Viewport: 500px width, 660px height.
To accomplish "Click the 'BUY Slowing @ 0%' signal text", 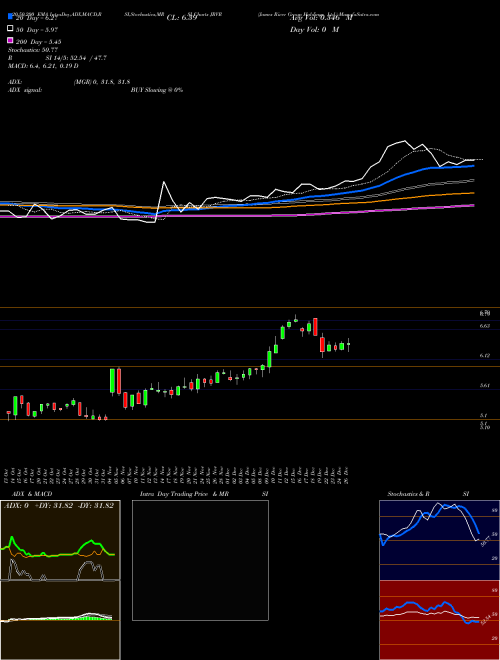I will pyautogui.click(x=157, y=90).
